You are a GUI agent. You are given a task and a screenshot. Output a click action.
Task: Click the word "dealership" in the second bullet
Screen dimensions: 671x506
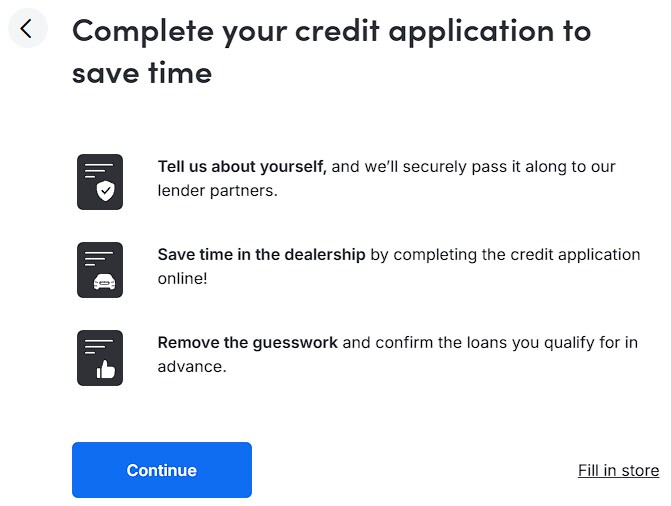tap(326, 255)
